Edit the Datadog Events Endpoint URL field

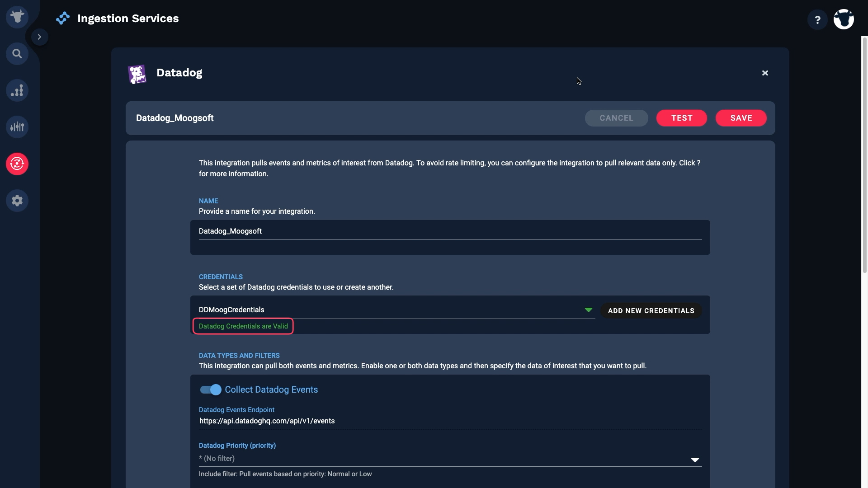pyautogui.click(x=450, y=421)
